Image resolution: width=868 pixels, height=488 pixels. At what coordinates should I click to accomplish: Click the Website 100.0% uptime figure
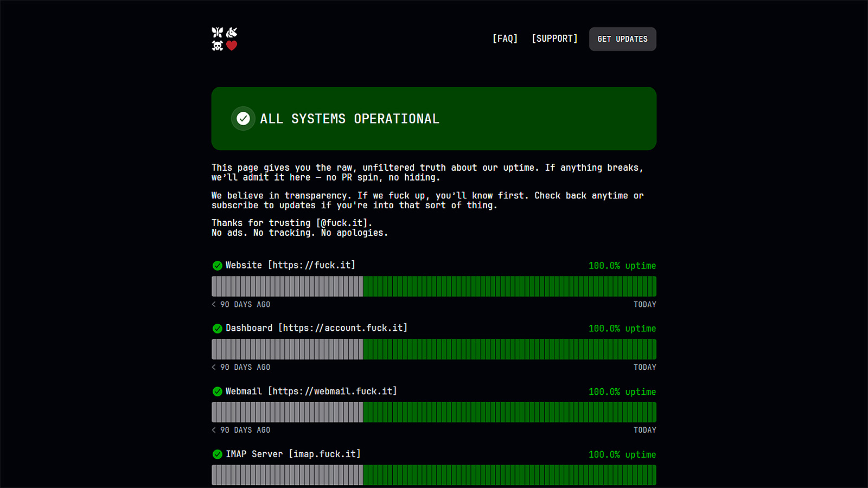click(622, 266)
